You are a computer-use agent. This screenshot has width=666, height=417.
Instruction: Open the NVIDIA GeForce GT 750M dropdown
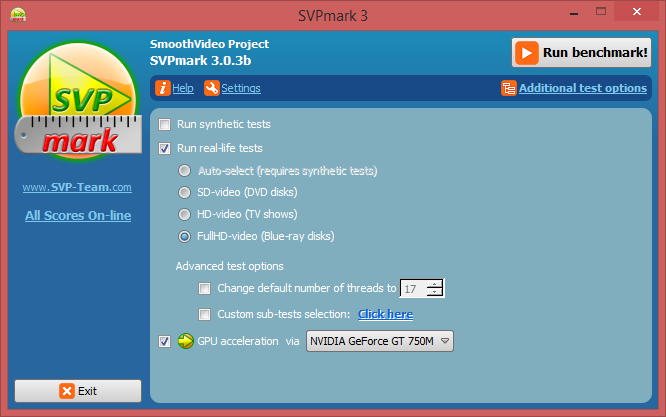click(380, 341)
